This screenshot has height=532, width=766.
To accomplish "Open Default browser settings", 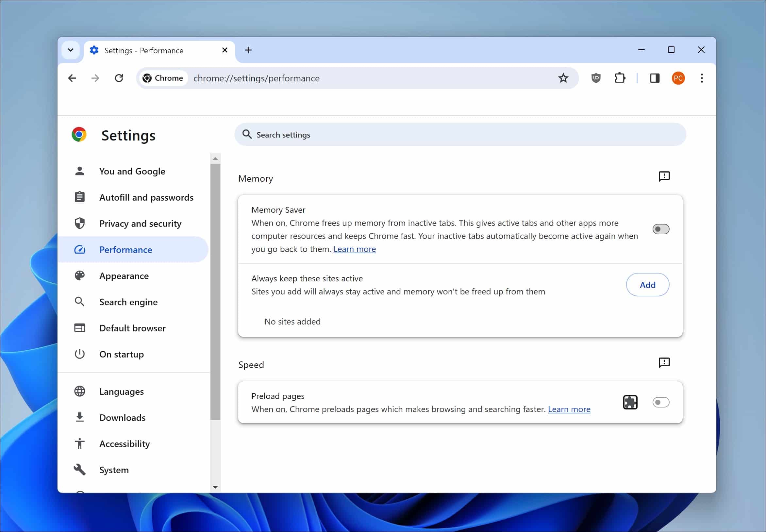I will (x=133, y=328).
